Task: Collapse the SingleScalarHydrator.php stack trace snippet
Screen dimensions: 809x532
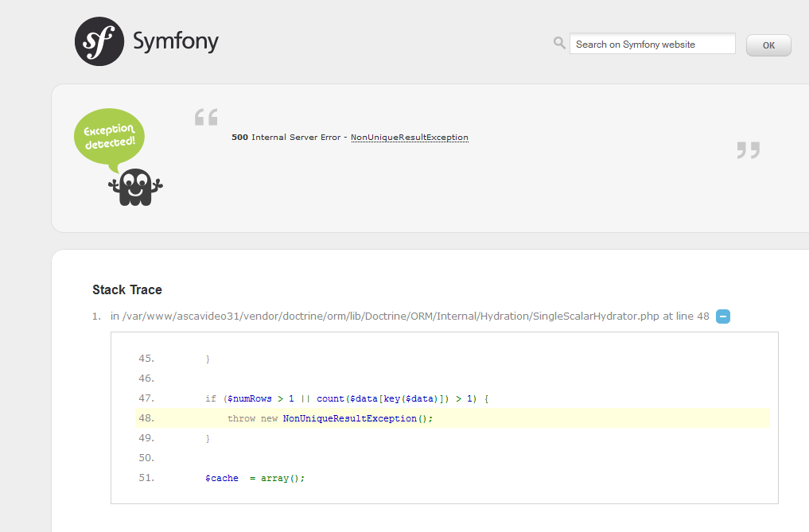Action: tap(723, 316)
